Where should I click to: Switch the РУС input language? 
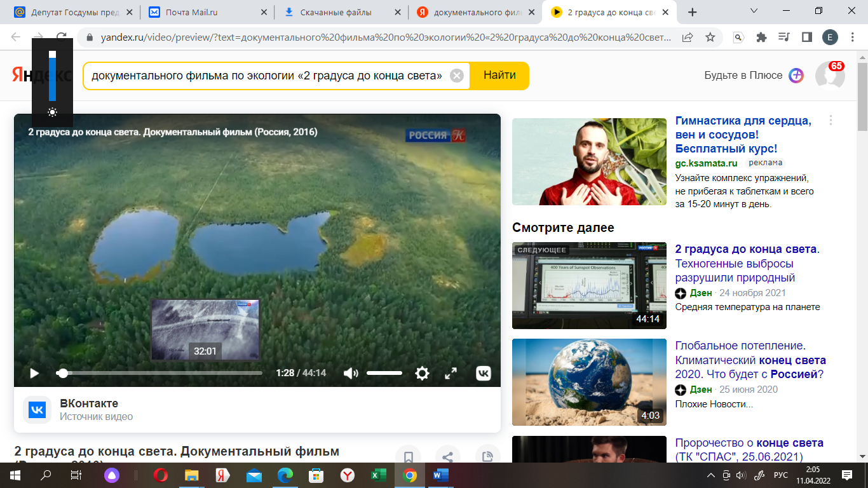780,475
